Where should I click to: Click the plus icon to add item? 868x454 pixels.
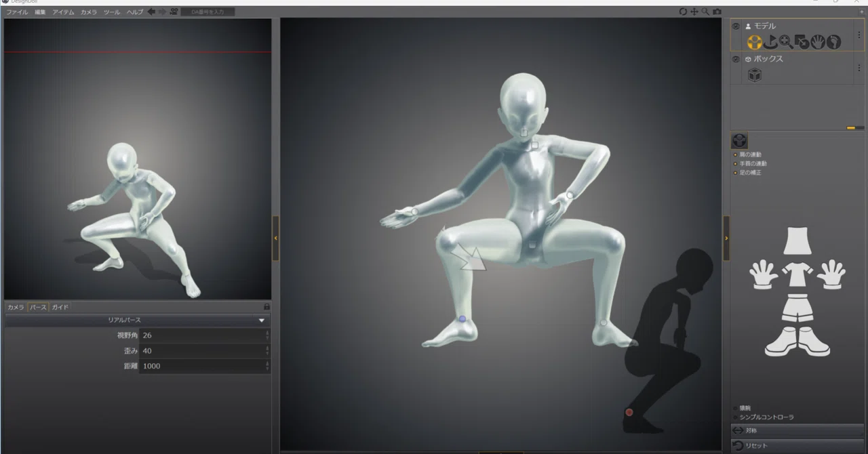coord(862,12)
